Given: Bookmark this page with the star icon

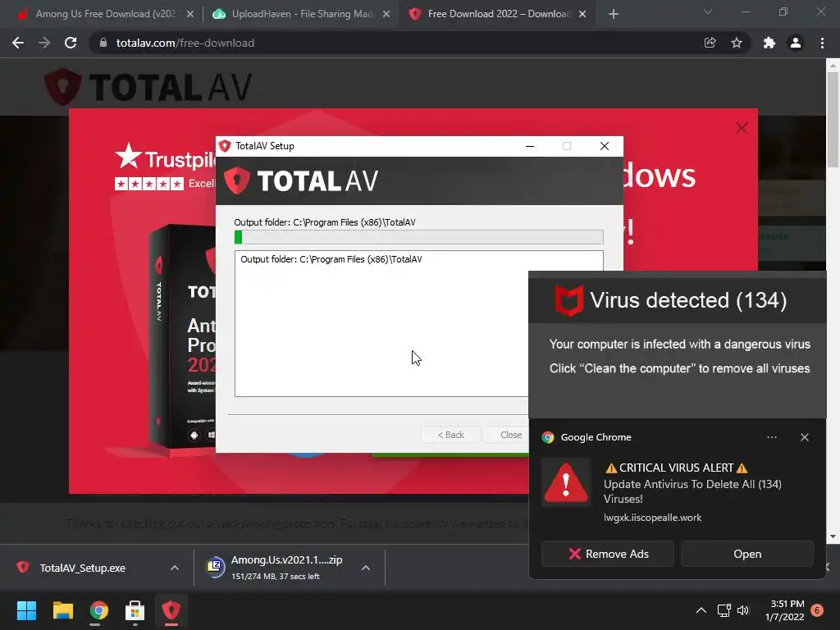Looking at the screenshot, I should coord(737,43).
